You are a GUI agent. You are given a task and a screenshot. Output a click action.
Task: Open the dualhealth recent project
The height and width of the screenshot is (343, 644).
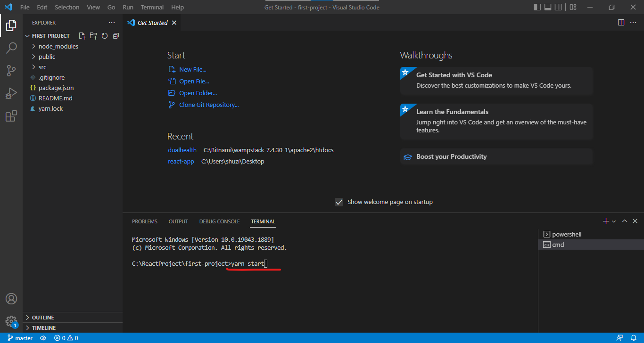coord(182,150)
